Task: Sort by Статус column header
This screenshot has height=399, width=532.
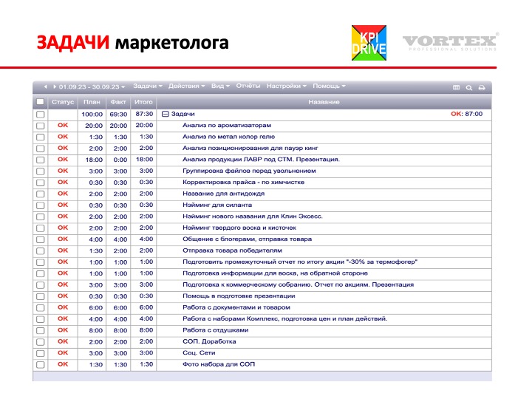Action: [63, 102]
